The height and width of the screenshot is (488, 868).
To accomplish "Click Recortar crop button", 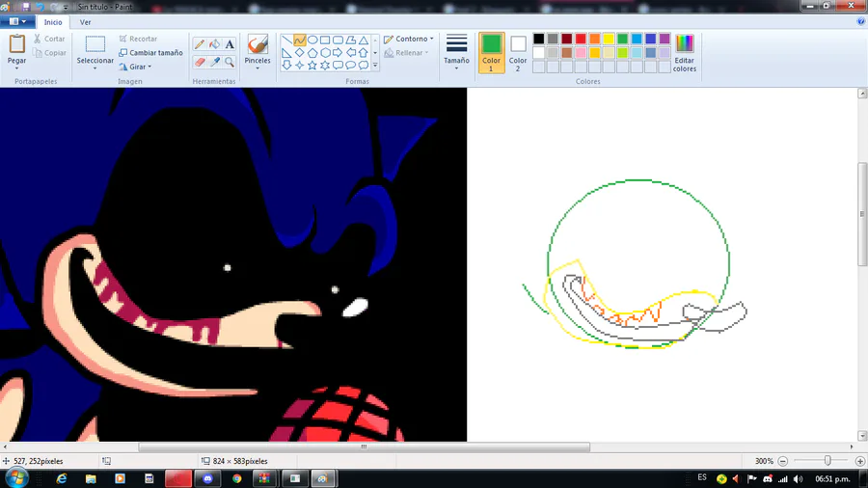I will pyautogui.click(x=138, y=39).
